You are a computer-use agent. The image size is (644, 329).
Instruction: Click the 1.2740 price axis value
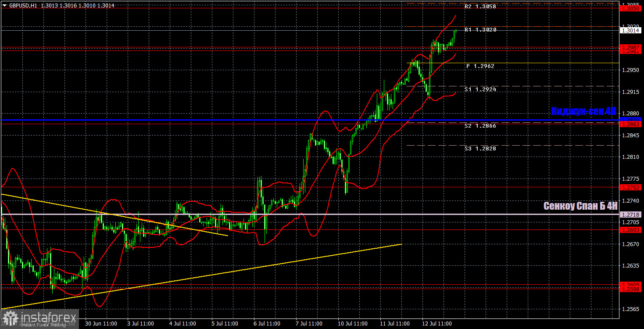[631, 200]
